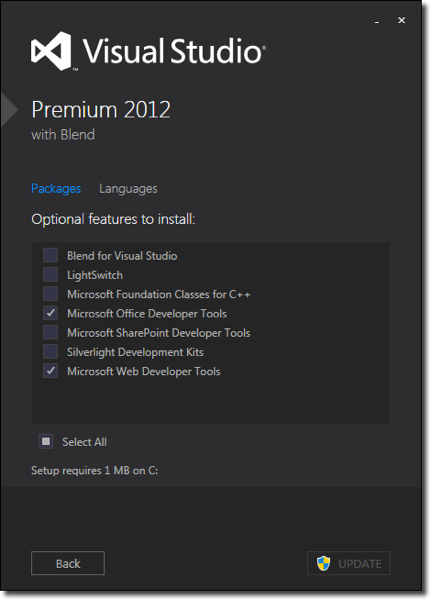Viewport: 431px width, 600px height.
Task: Minimize the installer window
Action: click(x=377, y=21)
